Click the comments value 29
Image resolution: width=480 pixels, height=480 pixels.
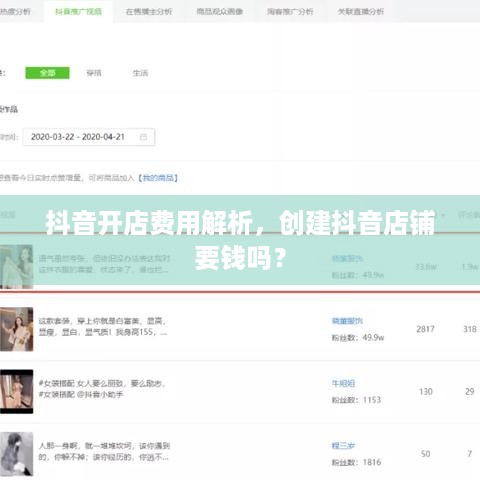coord(470,392)
